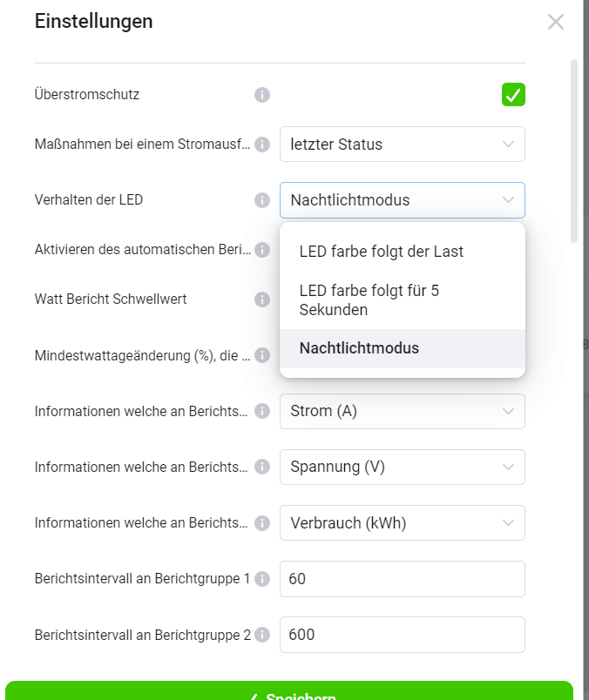589x700 pixels.
Task: Click info icon next to Überstromschutz
Action: pyautogui.click(x=262, y=94)
